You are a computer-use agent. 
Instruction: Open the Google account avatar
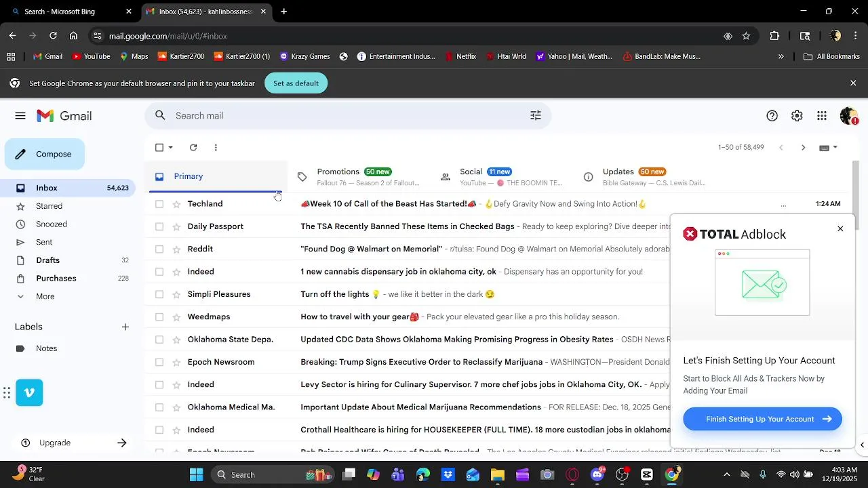pyautogui.click(x=849, y=116)
